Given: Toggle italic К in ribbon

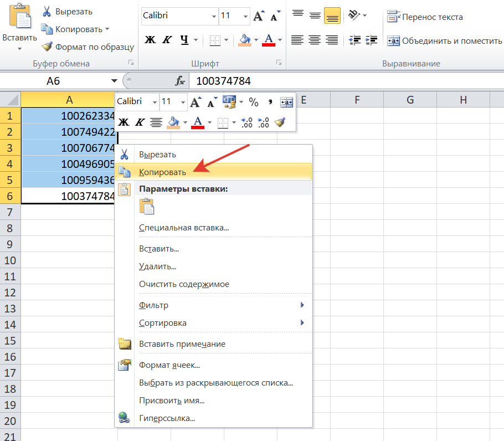Looking at the screenshot, I should [167, 40].
